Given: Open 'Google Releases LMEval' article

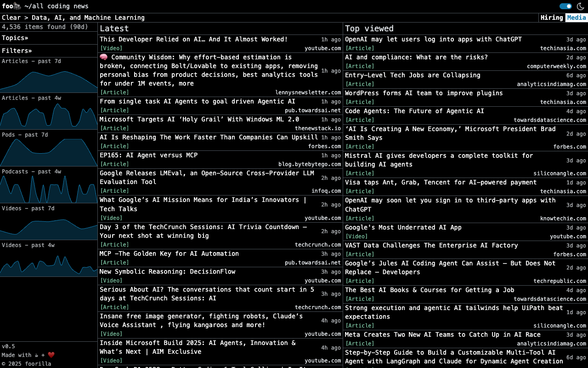Looking at the screenshot, I should click(x=207, y=178).
